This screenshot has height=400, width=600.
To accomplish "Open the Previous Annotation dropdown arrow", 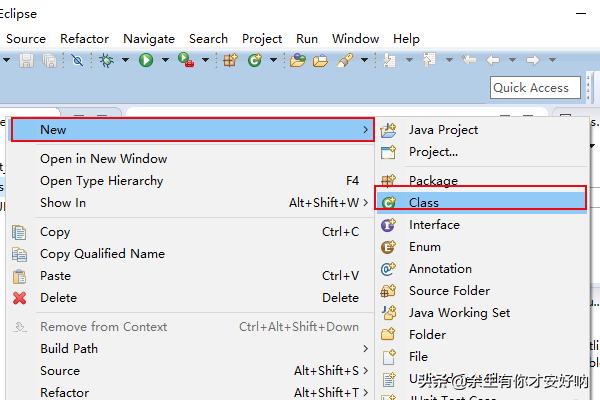I will (x=449, y=60).
